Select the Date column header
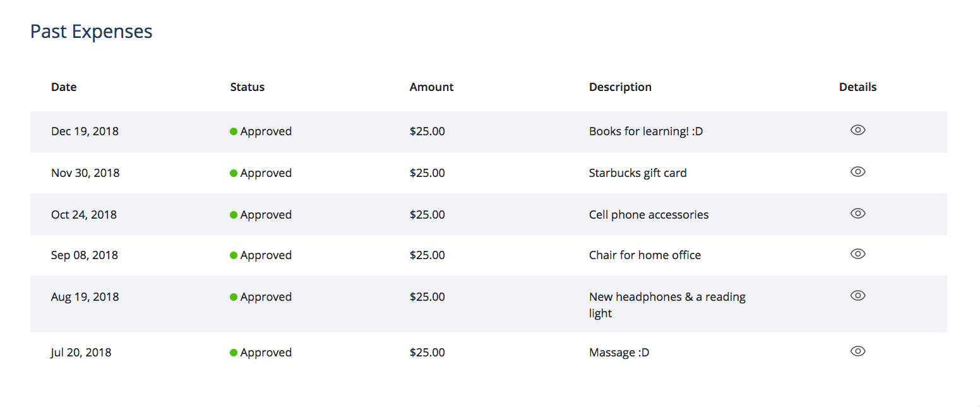 coord(64,87)
